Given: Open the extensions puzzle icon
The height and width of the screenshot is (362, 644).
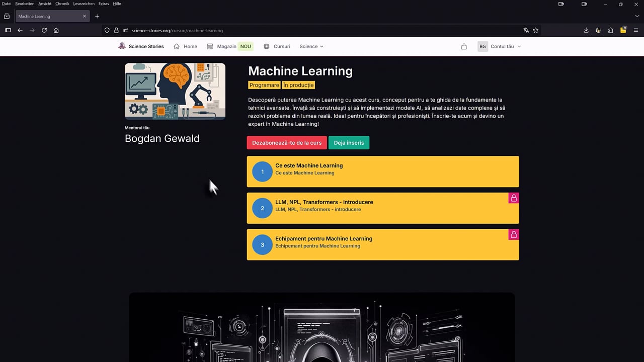Looking at the screenshot, I should tap(610, 30).
